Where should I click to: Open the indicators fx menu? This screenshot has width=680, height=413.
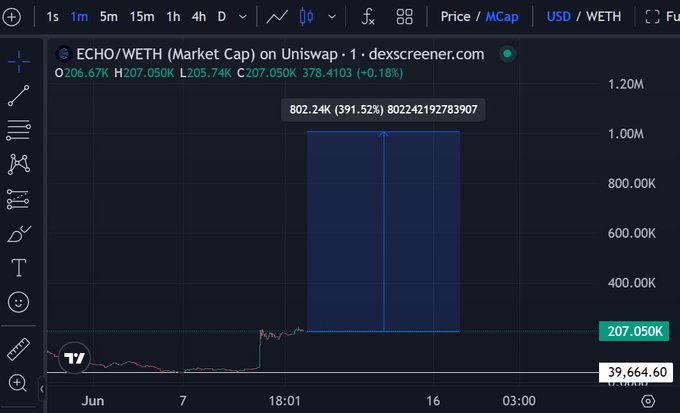tap(368, 17)
